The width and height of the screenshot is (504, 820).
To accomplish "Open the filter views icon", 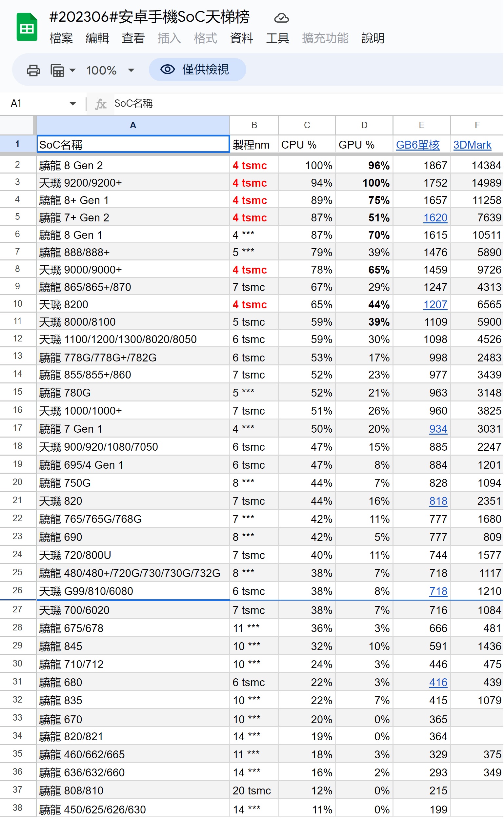I will [x=57, y=70].
